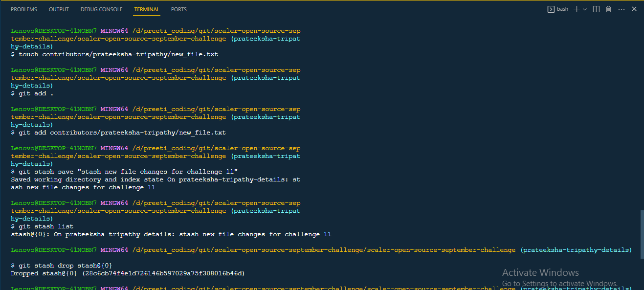The image size is (644, 290).
Task: Open the new terminal profile dropdown chevron
Action: 584,9
